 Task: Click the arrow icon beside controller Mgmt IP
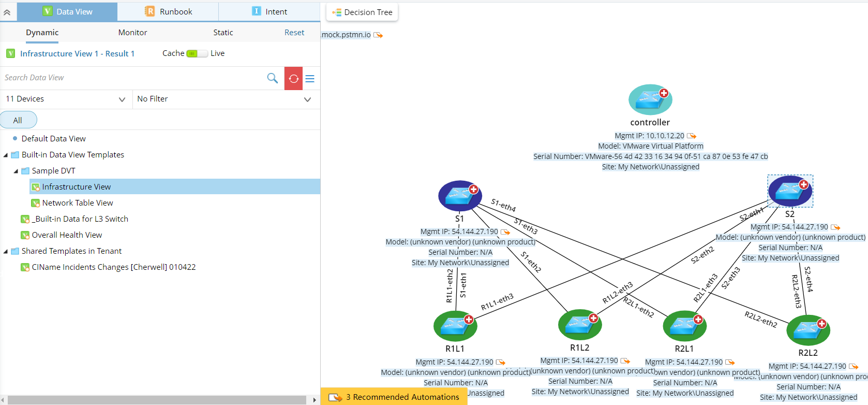coord(692,136)
